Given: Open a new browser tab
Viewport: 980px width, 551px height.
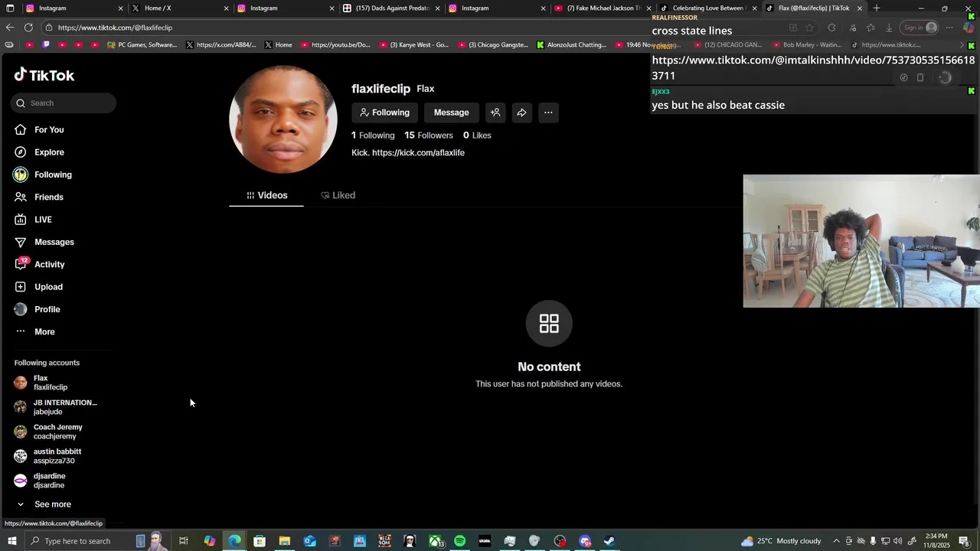Looking at the screenshot, I should pyautogui.click(x=877, y=8).
